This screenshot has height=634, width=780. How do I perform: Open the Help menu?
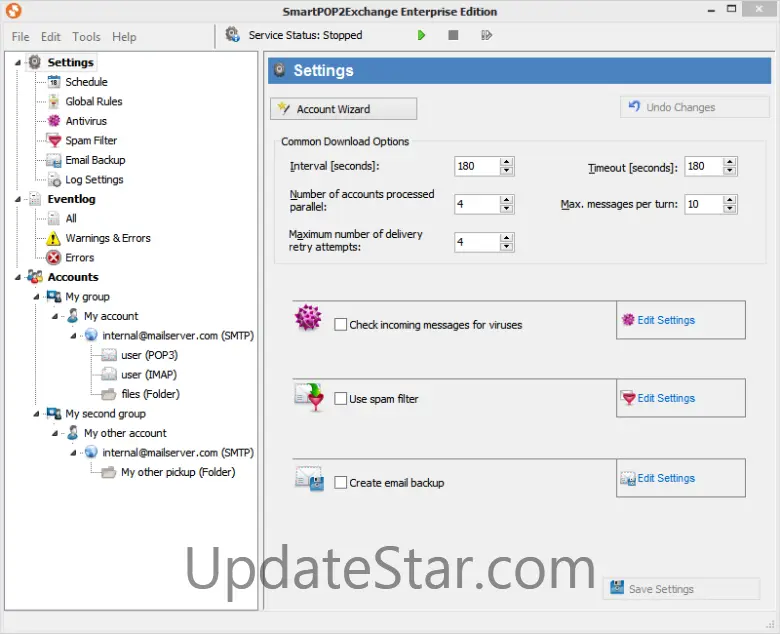pyautogui.click(x=124, y=37)
